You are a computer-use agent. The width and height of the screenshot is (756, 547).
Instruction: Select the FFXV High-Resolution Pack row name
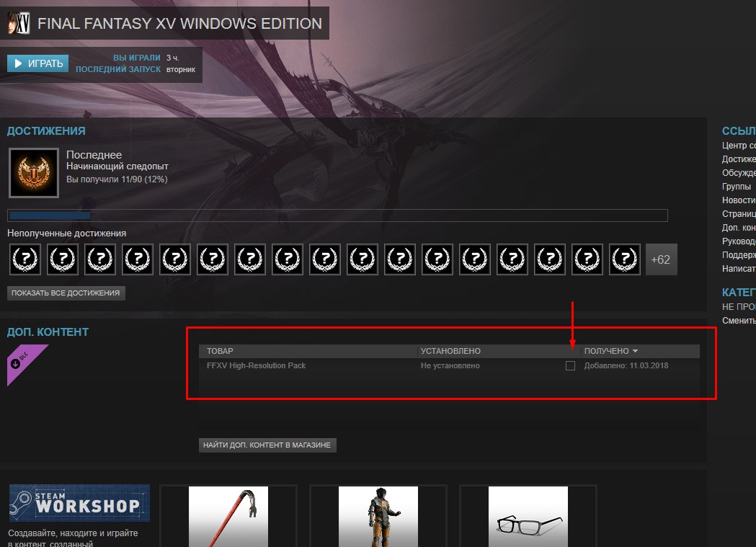pyautogui.click(x=256, y=366)
